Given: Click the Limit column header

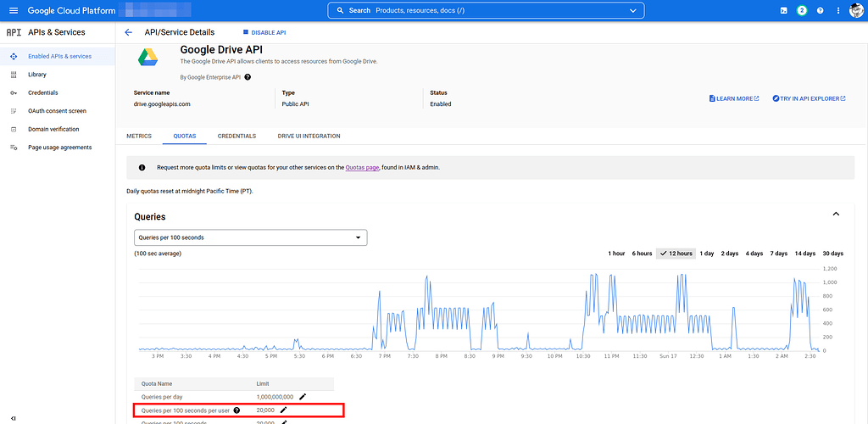Looking at the screenshot, I should click(263, 383).
